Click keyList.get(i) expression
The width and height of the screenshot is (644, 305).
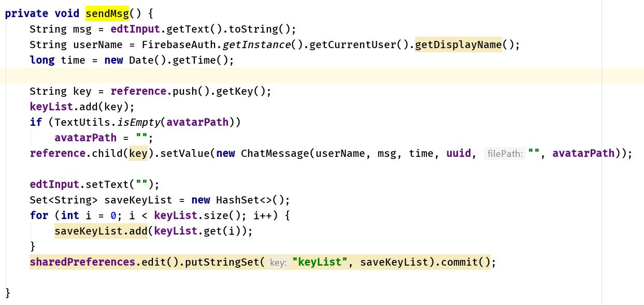tap(197, 231)
